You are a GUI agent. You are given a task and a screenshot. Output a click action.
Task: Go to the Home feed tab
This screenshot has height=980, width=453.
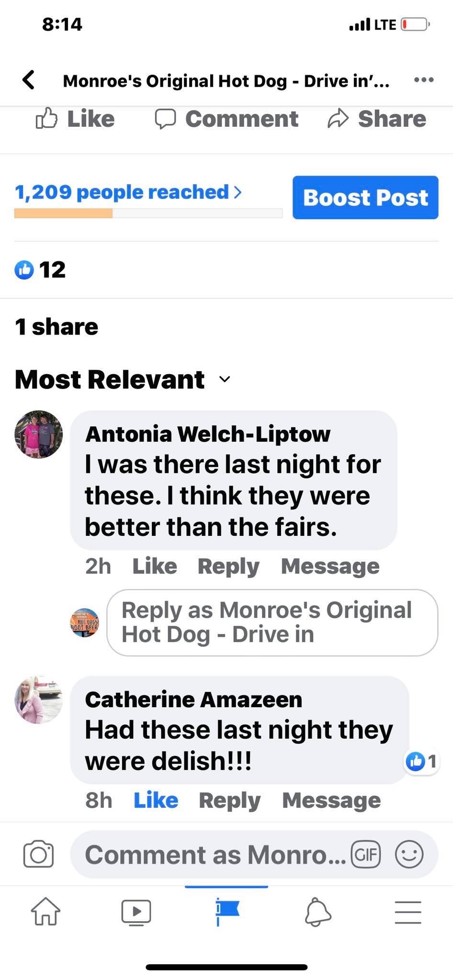(x=45, y=912)
